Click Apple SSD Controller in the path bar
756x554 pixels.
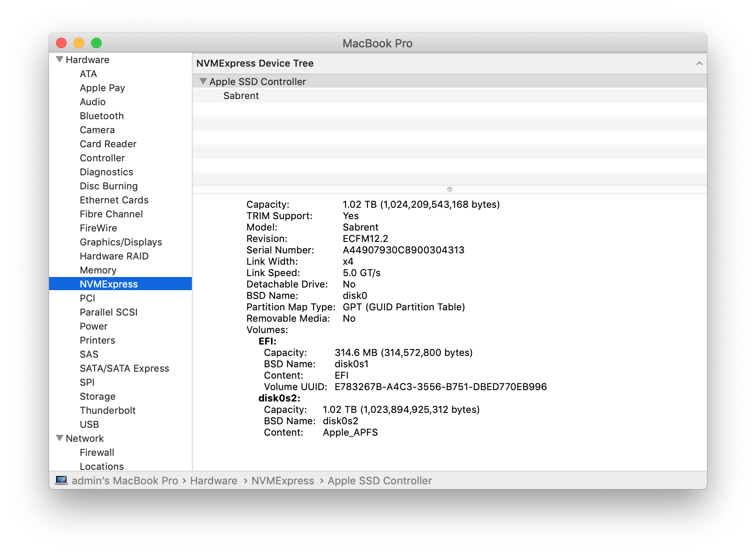380,481
